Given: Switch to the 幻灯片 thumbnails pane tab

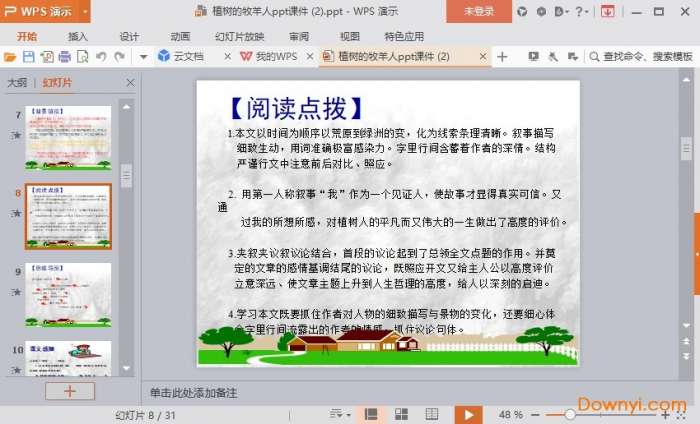Looking at the screenshot, I should tap(57, 83).
